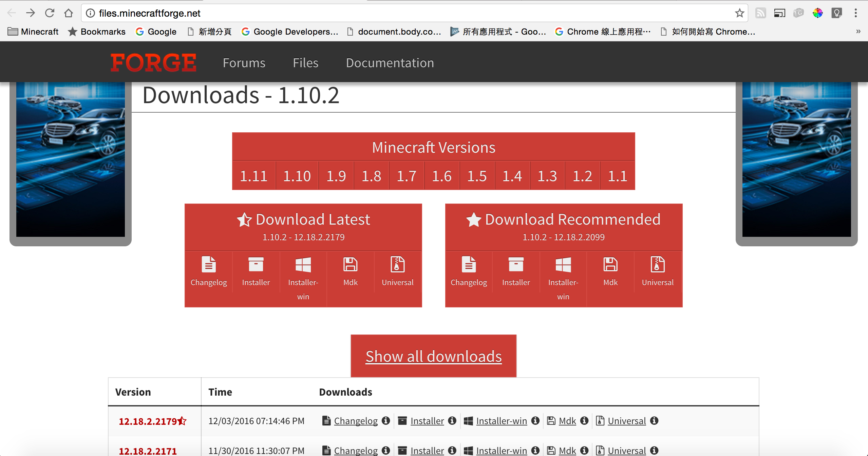868x456 pixels.
Task: Select Minecraft version 1.11
Action: (254, 176)
